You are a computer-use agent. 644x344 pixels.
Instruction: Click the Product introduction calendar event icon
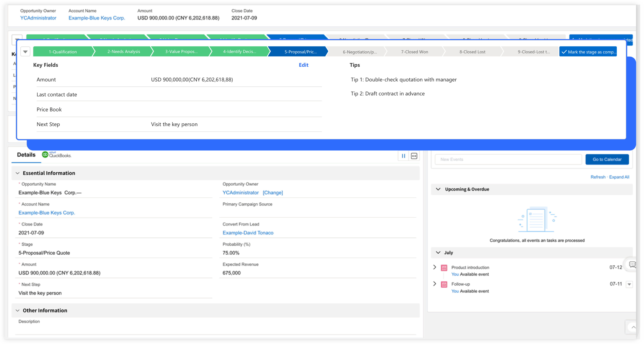444,268
